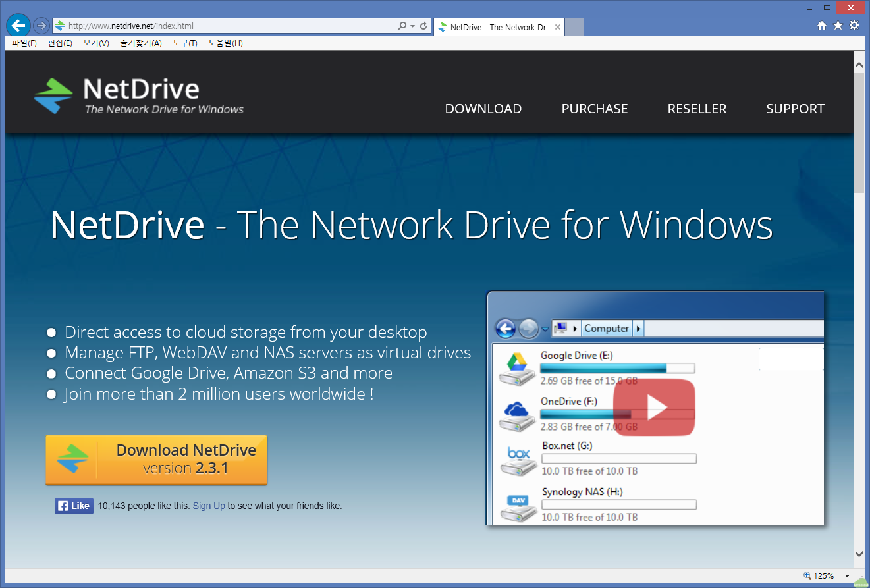Click the Home icon in browser toolbar
The width and height of the screenshot is (870, 588).
822,26
